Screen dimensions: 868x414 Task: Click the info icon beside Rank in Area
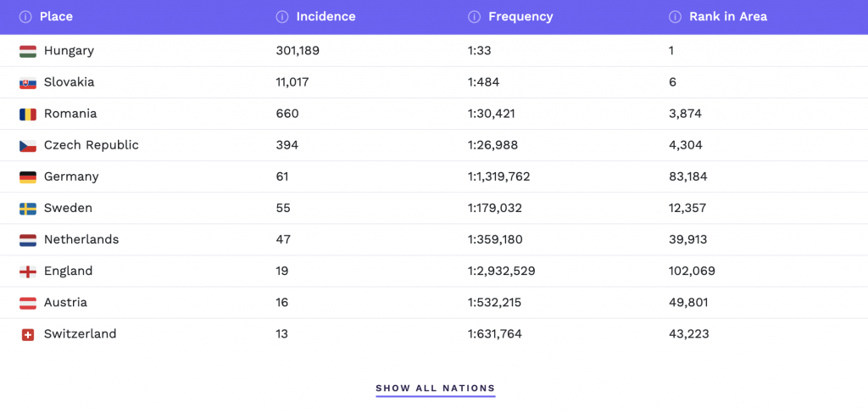tap(675, 17)
